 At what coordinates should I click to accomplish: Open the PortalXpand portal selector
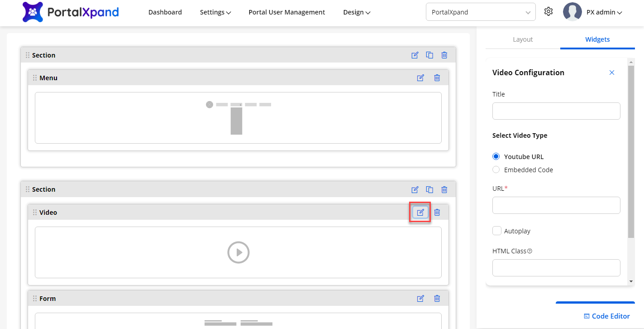[x=481, y=12]
